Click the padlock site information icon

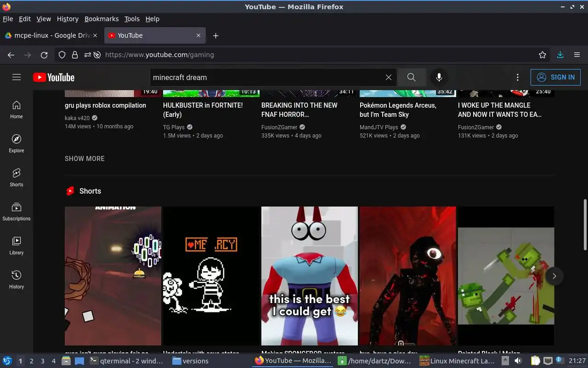click(x=75, y=55)
